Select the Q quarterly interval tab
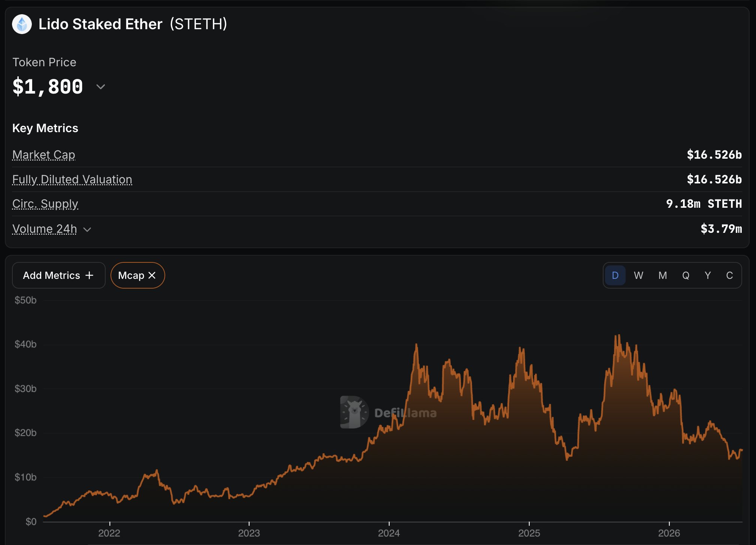Viewport: 756px width, 545px height. point(686,275)
